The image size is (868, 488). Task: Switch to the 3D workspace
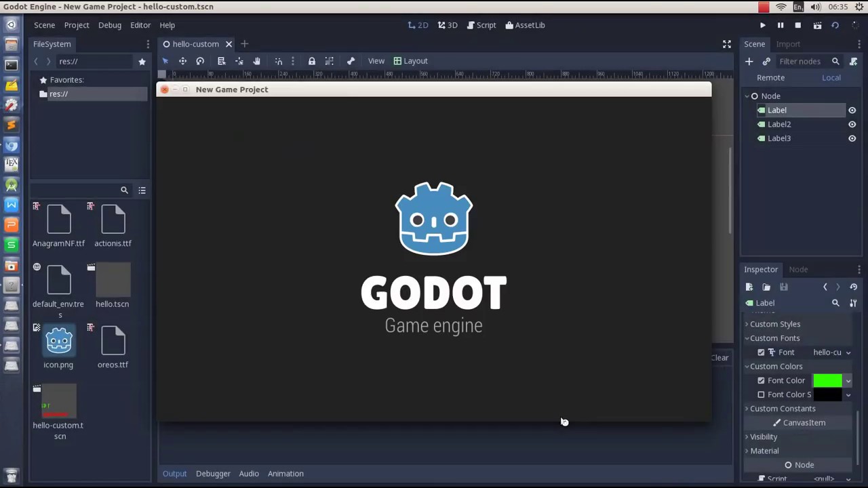coord(448,25)
